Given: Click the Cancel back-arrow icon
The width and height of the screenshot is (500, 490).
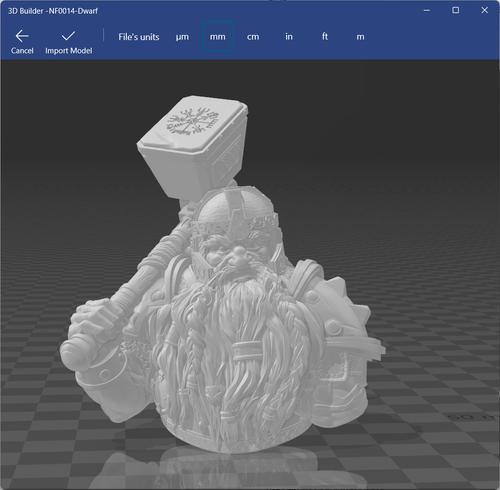Looking at the screenshot, I should click(22, 36).
